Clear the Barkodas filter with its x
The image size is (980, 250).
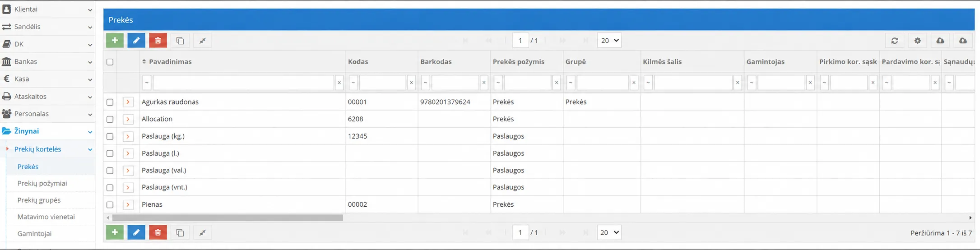[x=484, y=83]
